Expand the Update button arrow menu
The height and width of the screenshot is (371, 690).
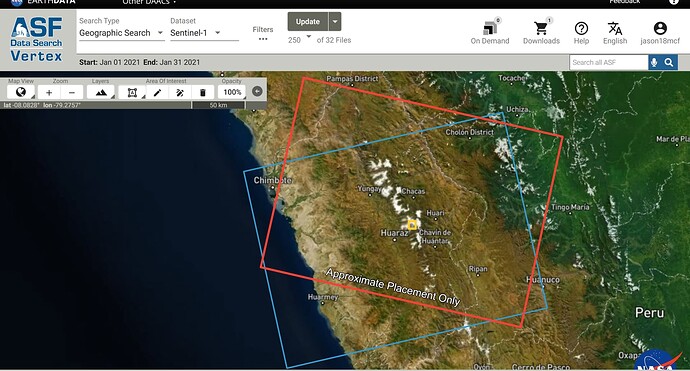(335, 22)
